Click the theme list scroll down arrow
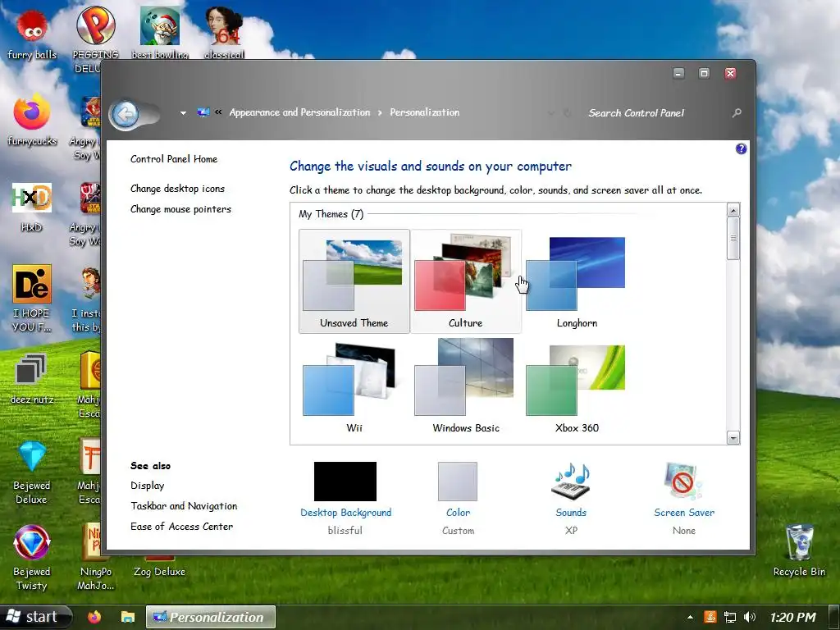Image resolution: width=840 pixels, height=630 pixels. click(733, 438)
